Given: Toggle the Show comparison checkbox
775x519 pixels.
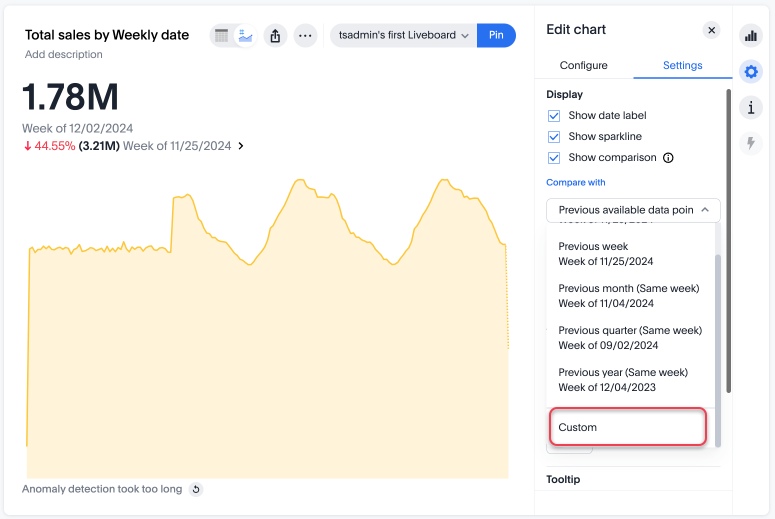Looking at the screenshot, I should [x=554, y=158].
